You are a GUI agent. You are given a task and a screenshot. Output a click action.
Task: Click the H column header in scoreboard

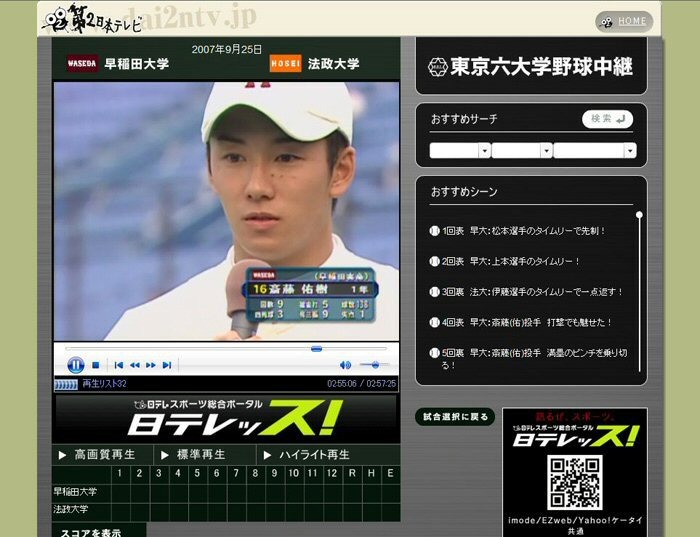pos(371,473)
